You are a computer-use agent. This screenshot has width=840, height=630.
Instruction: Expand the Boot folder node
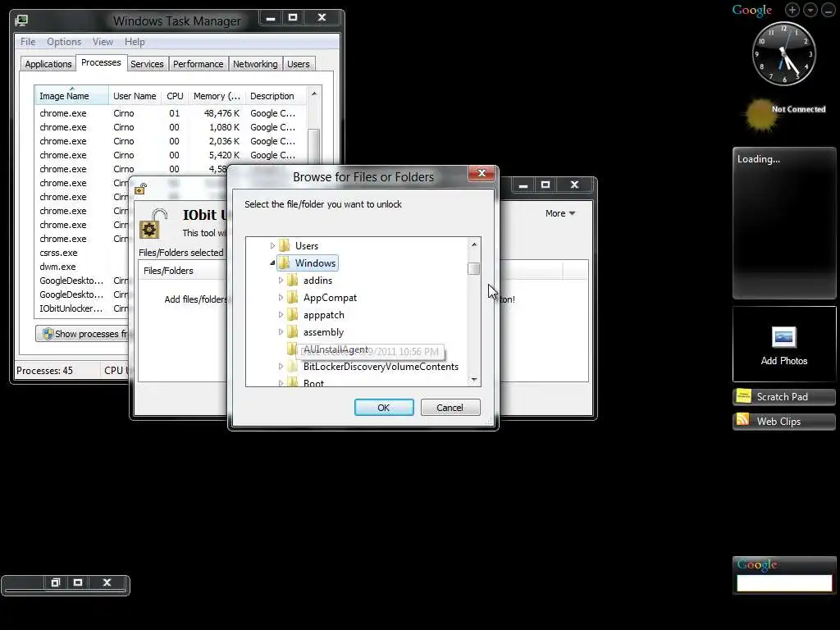281,383
